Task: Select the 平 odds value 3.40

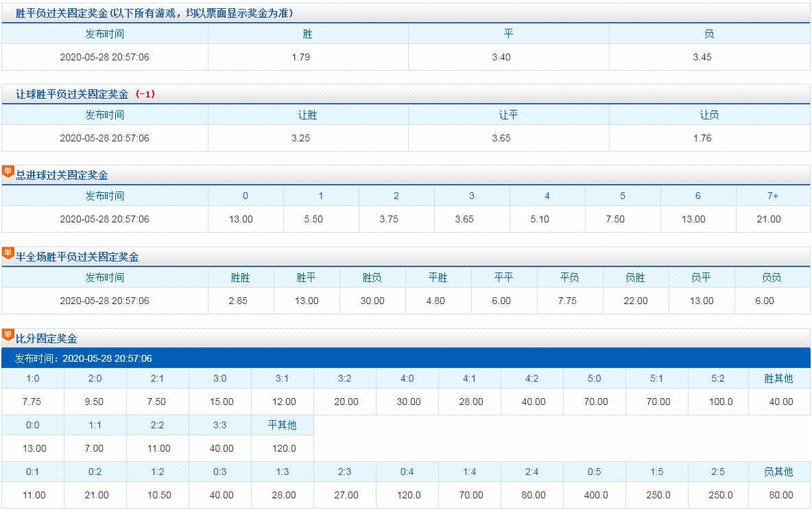Action: (x=501, y=57)
